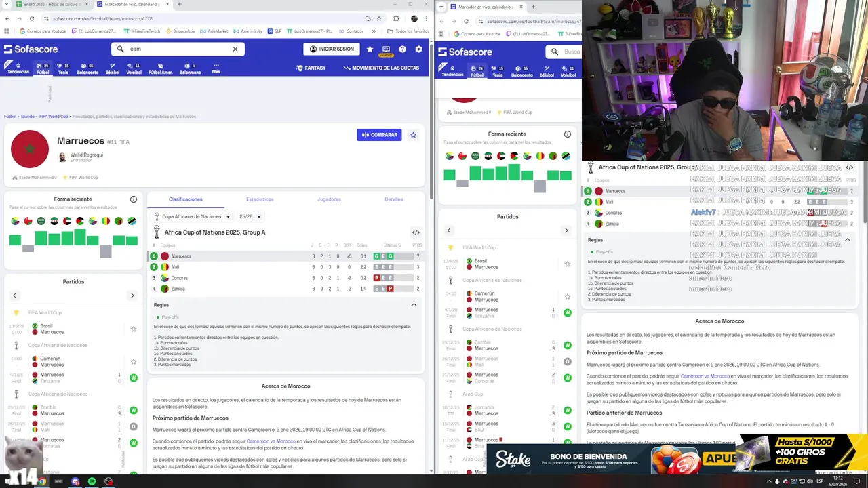This screenshot has height=488, width=868.
Task: Switch to the Detalles tab
Action: coord(394,199)
